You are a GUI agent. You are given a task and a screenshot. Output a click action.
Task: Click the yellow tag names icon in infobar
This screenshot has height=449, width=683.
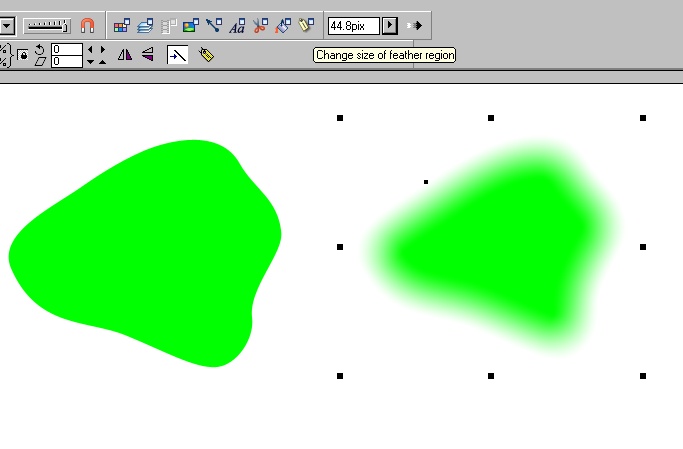[206, 55]
